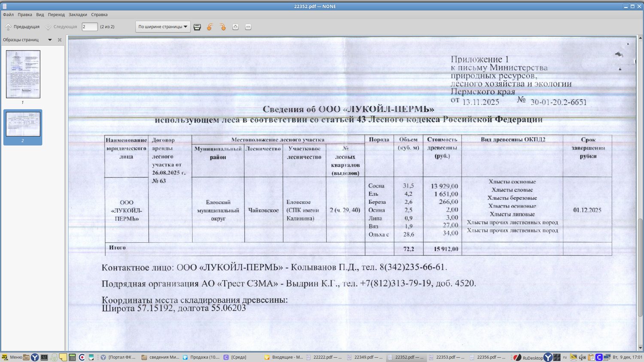Rotate the page right with orange arrow
Screen dimensions: 644x362
click(223, 27)
